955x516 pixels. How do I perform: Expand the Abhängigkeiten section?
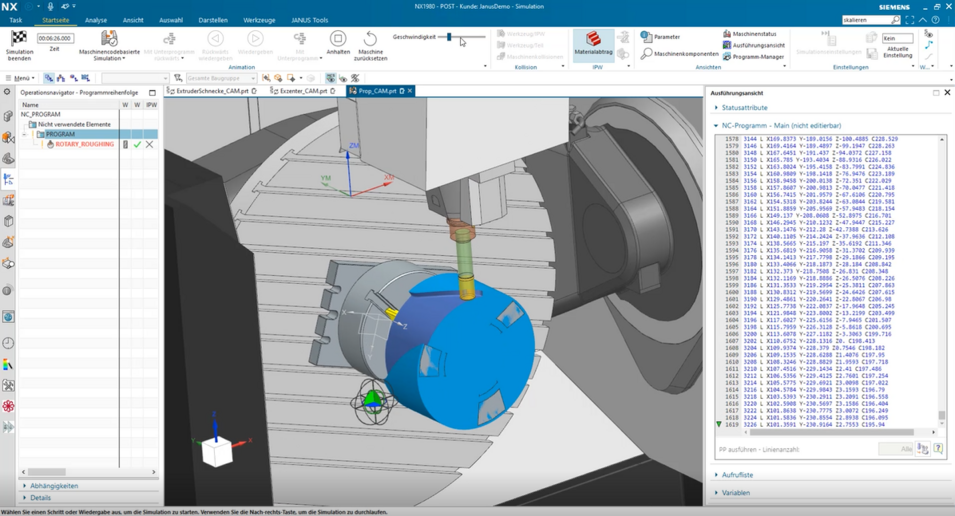[54, 486]
